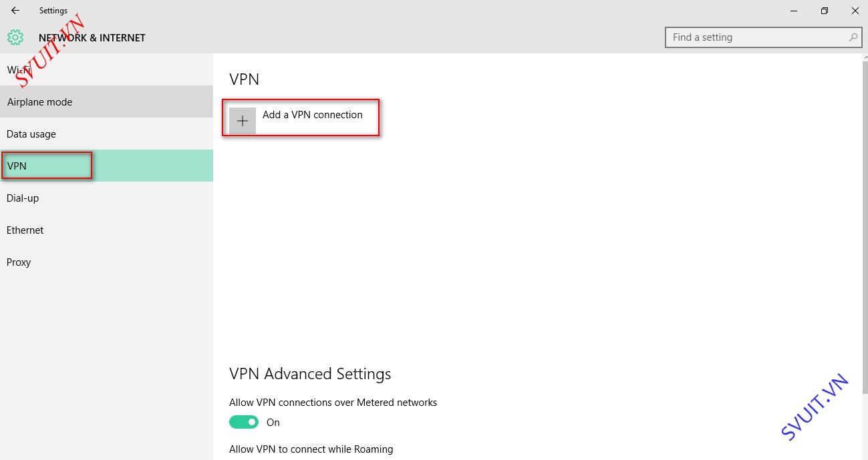Viewport: 868px width, 460px height.
Task: Restore down the Settings window
Action: coord(825,11)
